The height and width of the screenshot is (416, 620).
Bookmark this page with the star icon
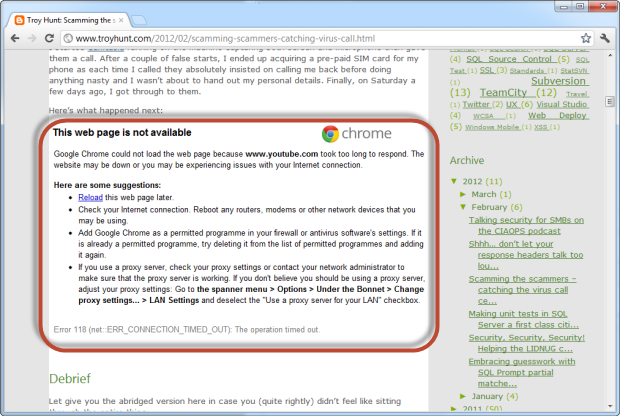586,38
